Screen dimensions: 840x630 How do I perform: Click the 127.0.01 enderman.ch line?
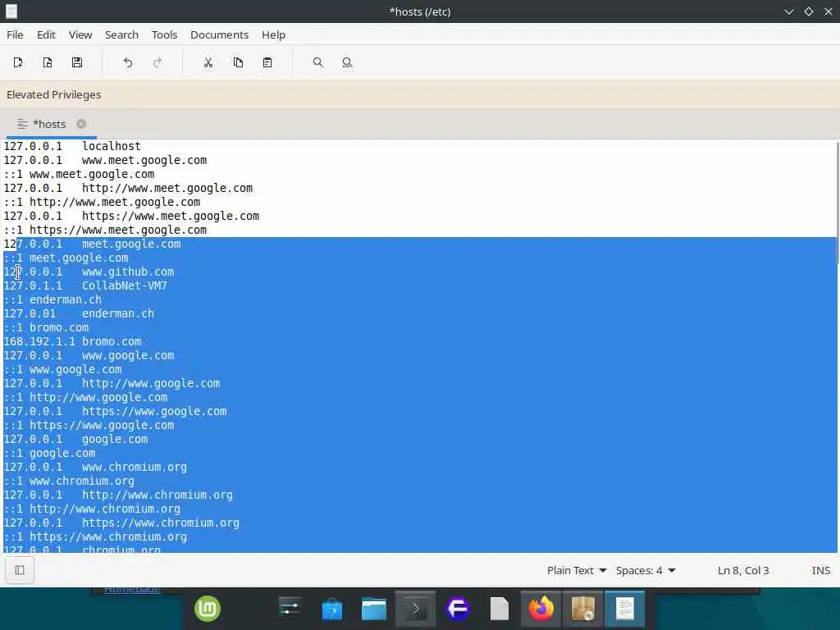tap(79, 313)
